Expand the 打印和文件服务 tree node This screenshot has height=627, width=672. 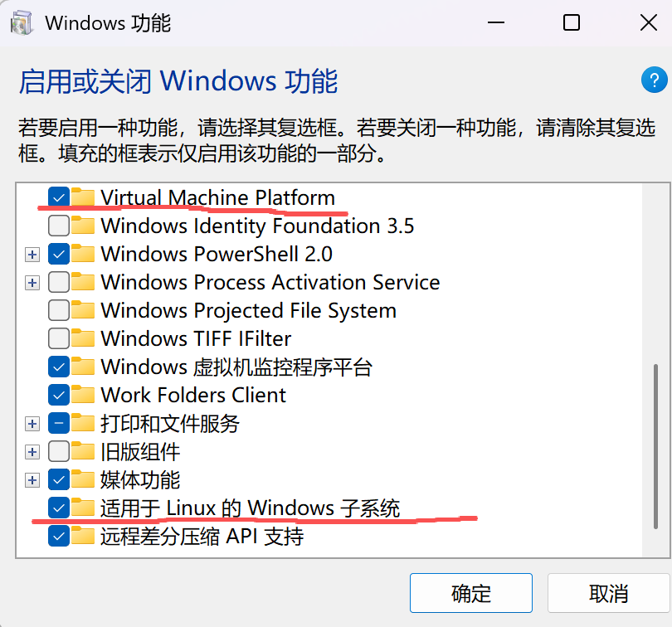[x=32, y=424]
